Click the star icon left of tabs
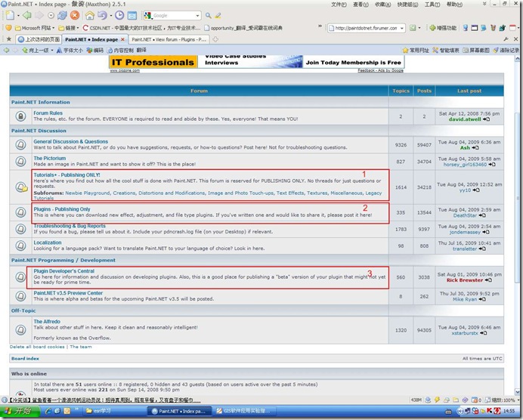 (x=8, y=39)
